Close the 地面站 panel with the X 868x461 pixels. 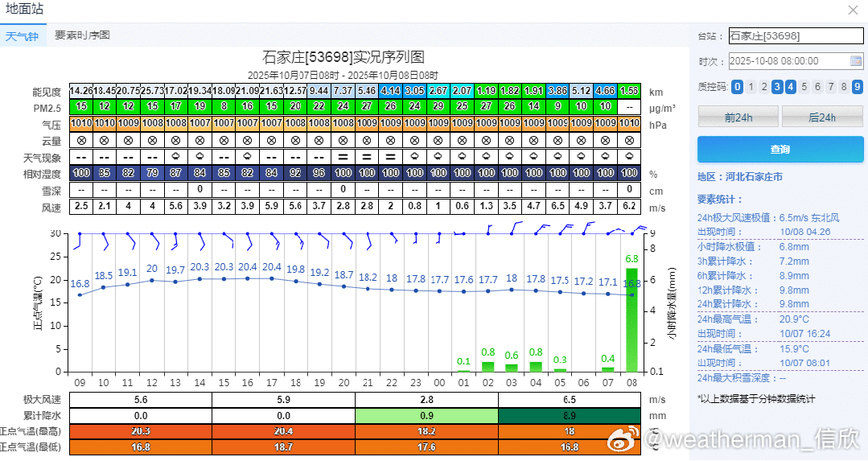853,10
